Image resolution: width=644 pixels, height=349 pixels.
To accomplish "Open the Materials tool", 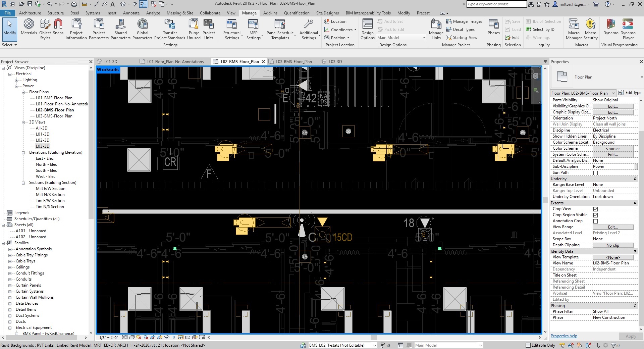I will pyautogui.click(x=29, y=27).
